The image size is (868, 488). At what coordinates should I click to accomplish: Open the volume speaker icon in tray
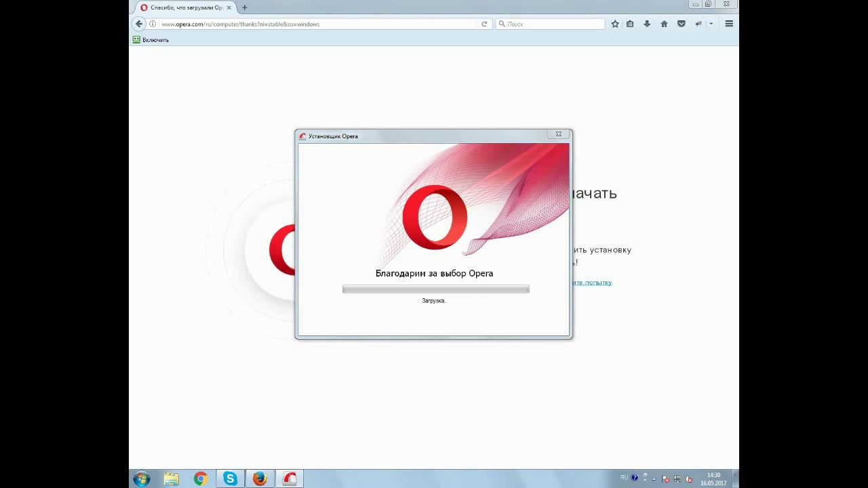[688, 479]
